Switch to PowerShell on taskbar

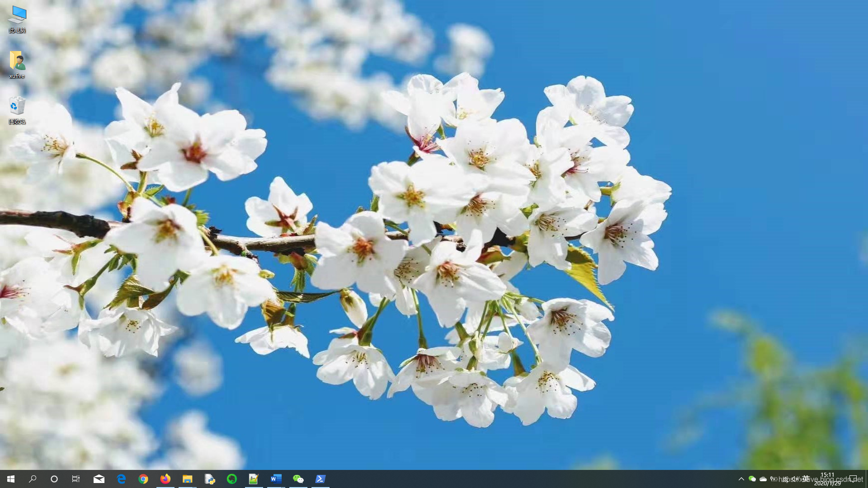pyautogui.click(x=320, y=479)
